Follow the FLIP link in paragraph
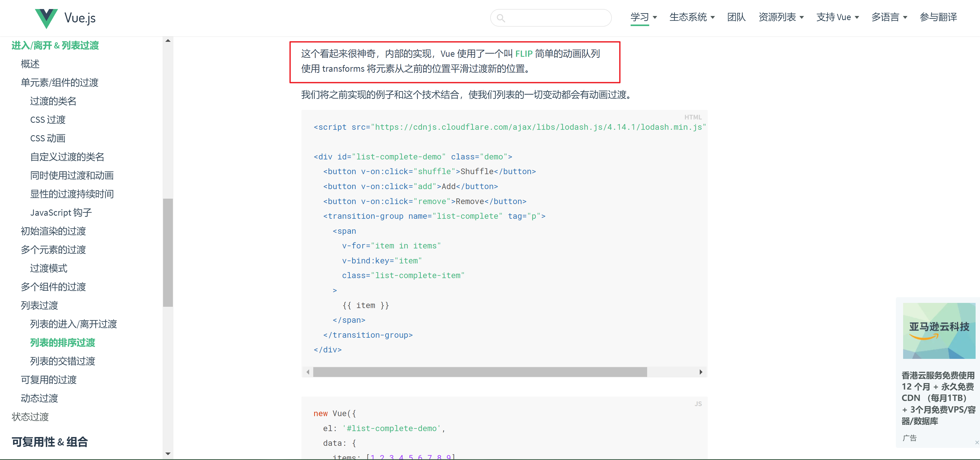980x460 pixels. [524, 54]
